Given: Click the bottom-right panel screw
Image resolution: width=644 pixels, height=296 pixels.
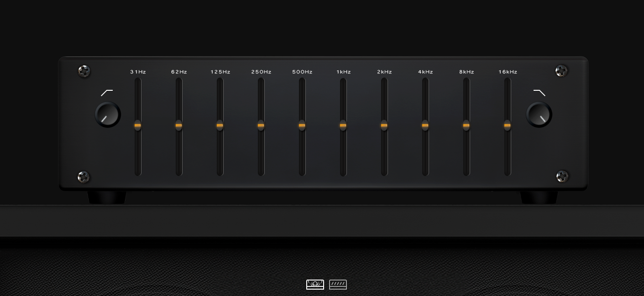Looking at the screenshot, I should 562,176.
